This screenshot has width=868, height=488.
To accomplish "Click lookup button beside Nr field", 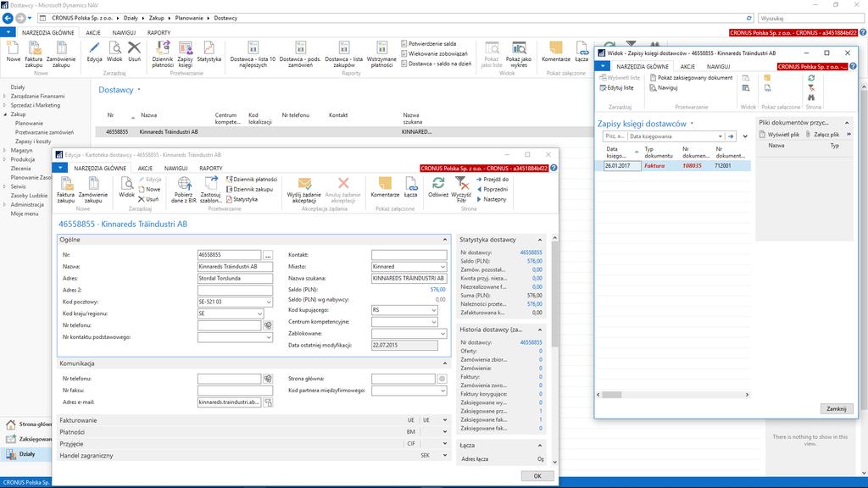I will click(x=268, y=255).
